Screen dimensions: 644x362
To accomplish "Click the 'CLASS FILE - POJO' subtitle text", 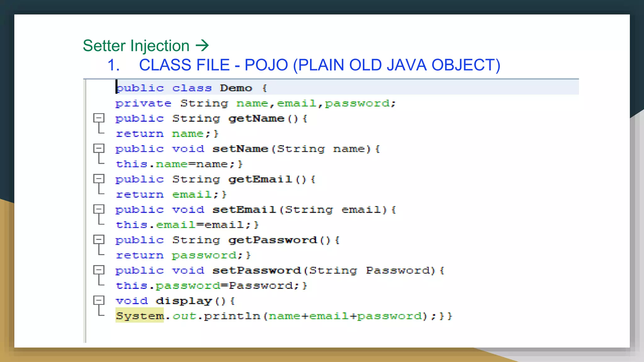I will coord(214,65).
